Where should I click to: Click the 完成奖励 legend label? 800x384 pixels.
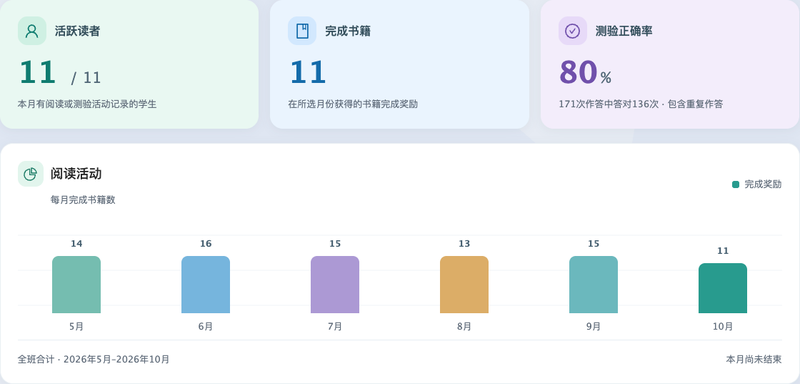[x=763, y=185]
